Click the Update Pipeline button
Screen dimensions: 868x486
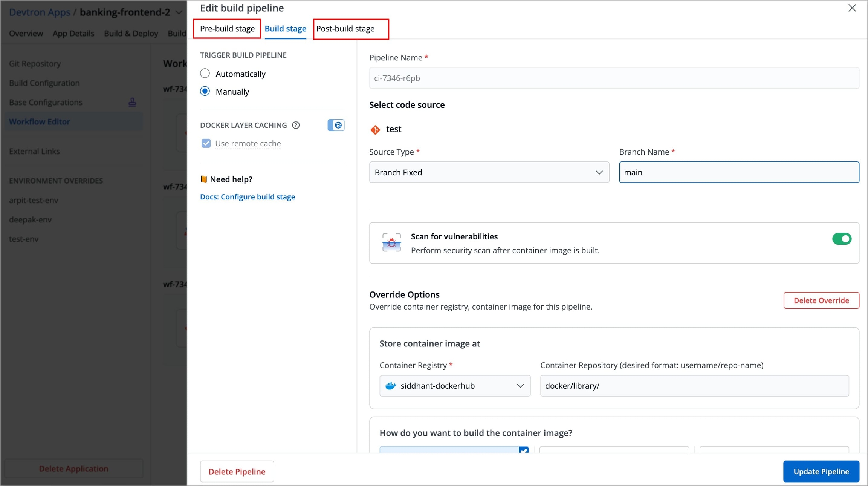point(821,471)
